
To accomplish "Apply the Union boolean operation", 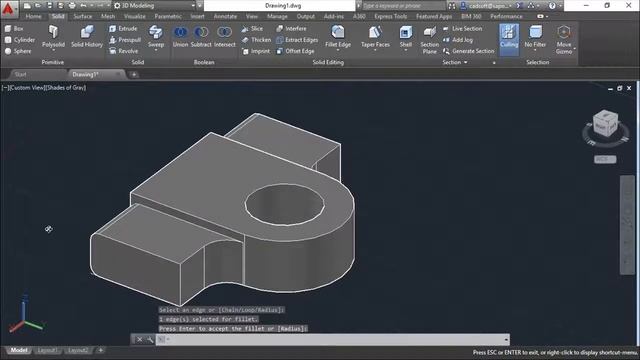I will [180, 36].
